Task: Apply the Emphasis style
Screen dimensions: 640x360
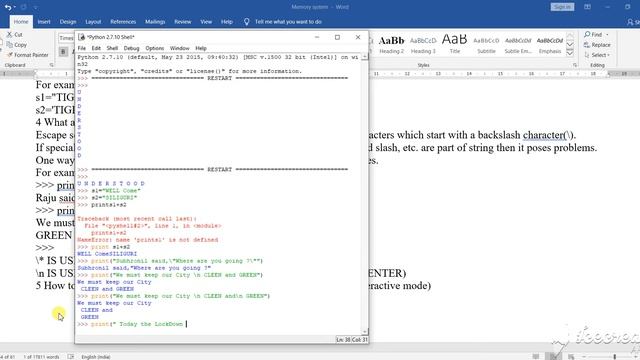Action: [x=550, y=45]
